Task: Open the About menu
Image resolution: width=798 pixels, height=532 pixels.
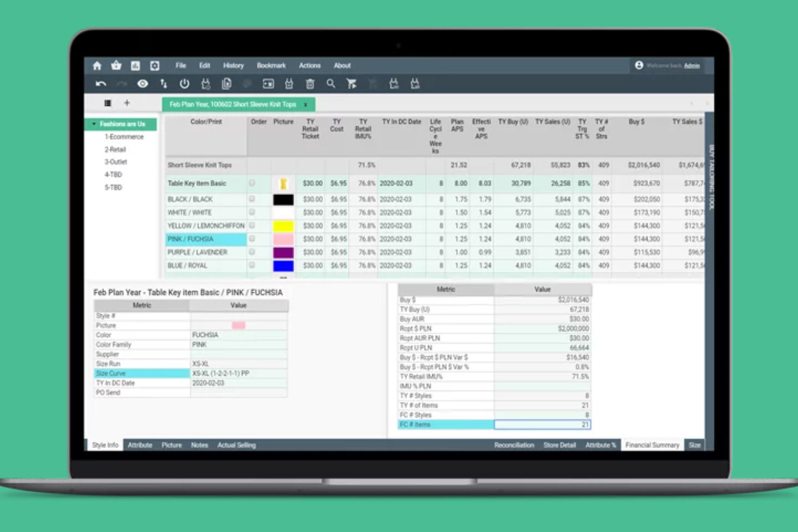Action: (342, 66)
